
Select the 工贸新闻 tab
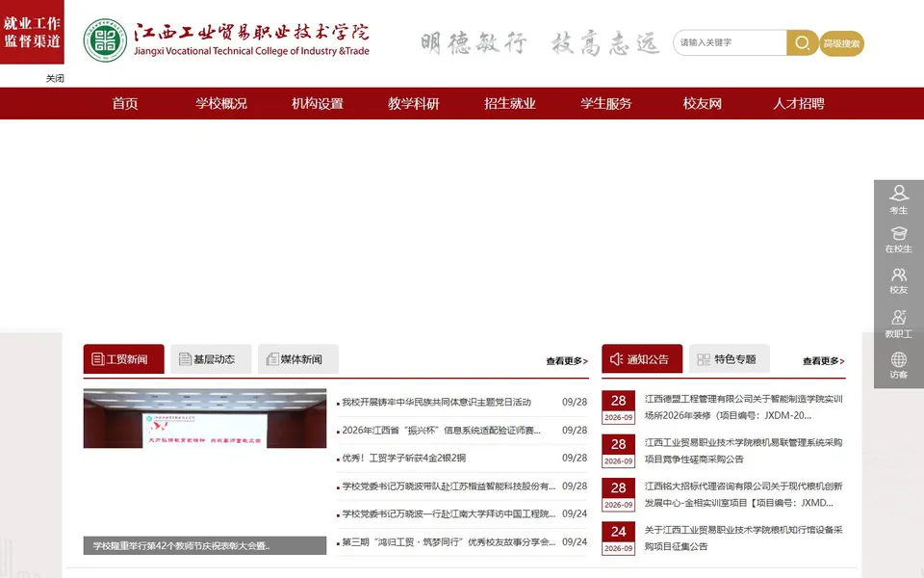click(x=124, y=358)
